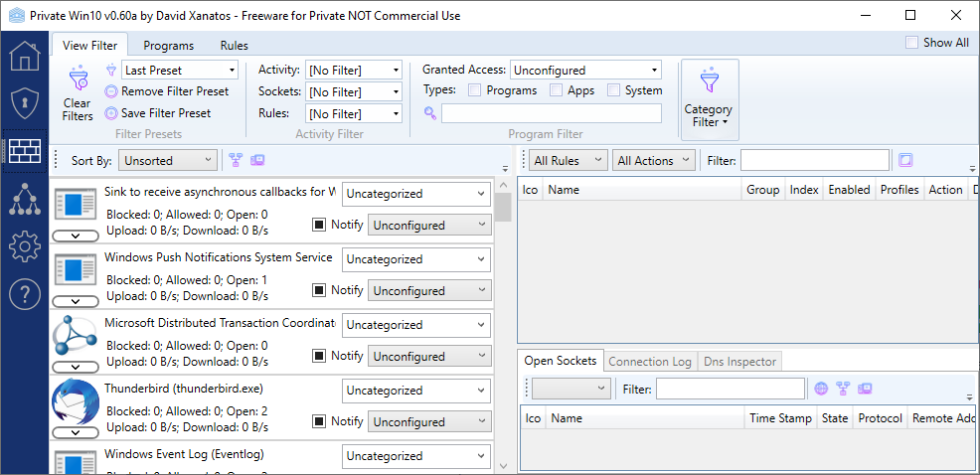
Task: Open the Rules filter dropdown
Action: [353, 113]
